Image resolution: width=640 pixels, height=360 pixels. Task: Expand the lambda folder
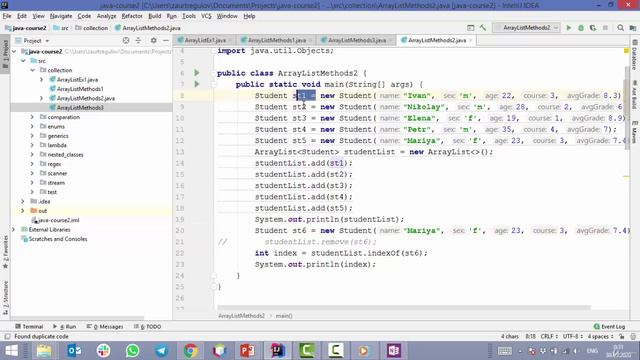point(32,145)
